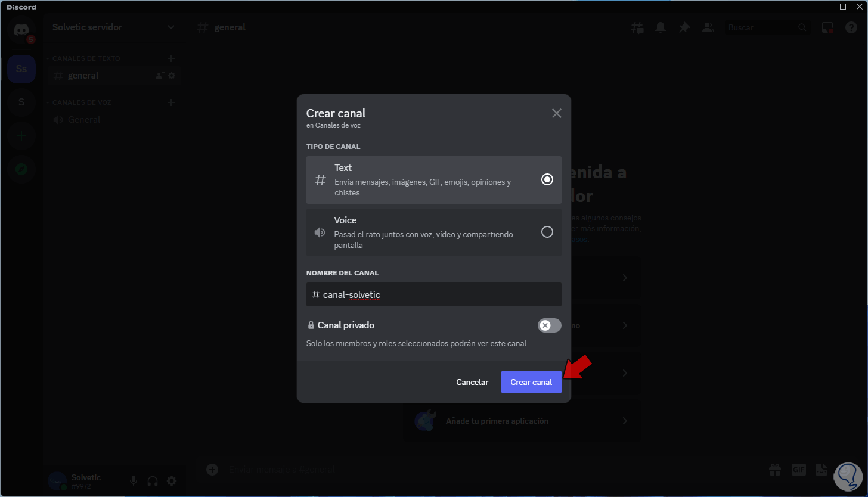Join the General voice channel
Screen dimensions: 868x497
[113, 120]
